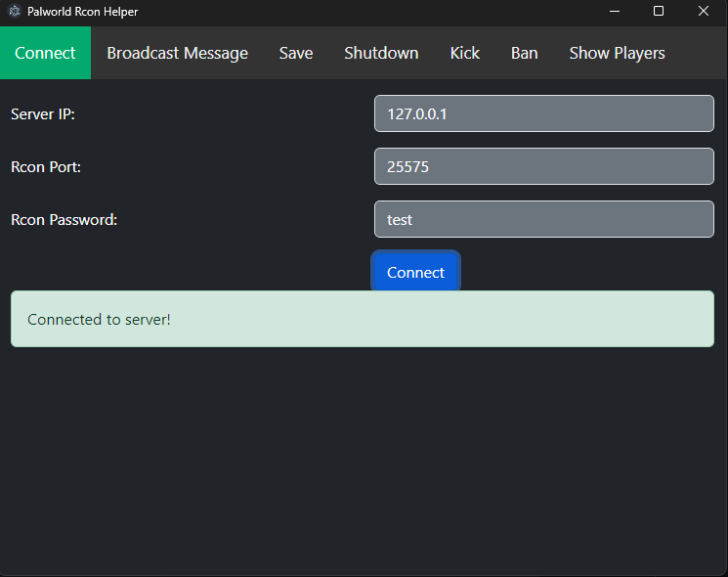Click the 'Rcon Port:' label
Screen dimensions: 728x577
coord(46,167)
